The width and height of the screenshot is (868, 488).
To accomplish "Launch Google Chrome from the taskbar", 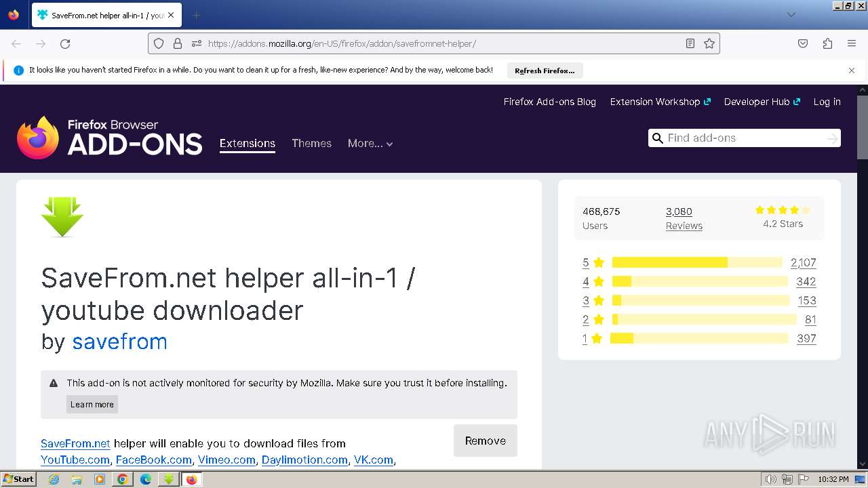I will coord(123,479).
